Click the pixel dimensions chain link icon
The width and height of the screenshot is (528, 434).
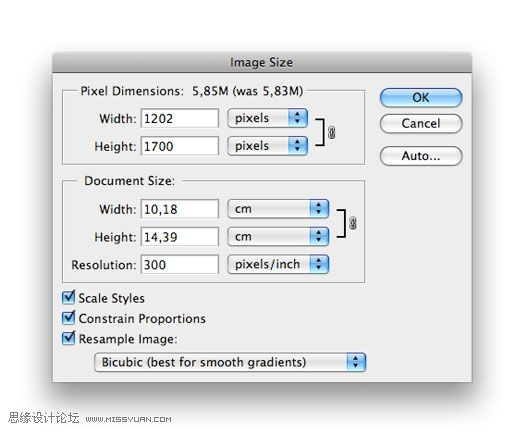tap(332, 132)
